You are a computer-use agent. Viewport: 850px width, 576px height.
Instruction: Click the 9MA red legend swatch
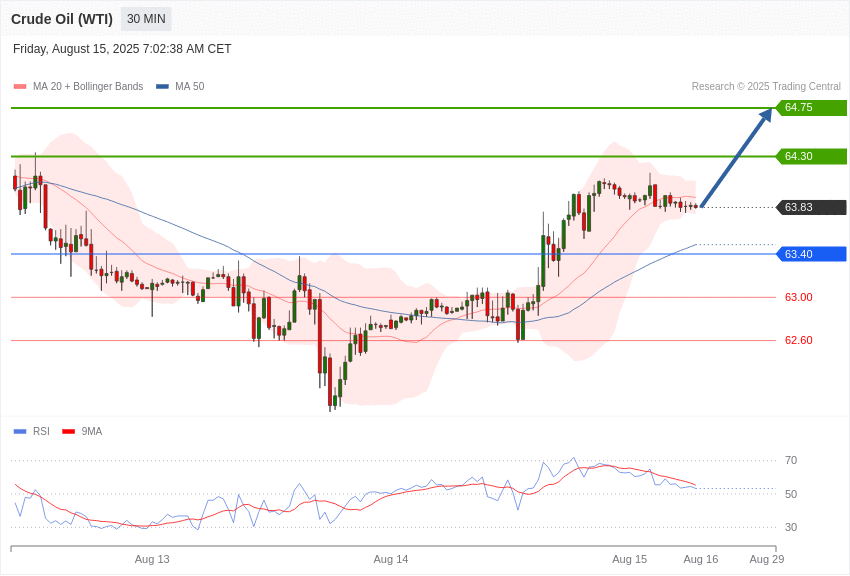pyautogui.click(x=69, y=432)
